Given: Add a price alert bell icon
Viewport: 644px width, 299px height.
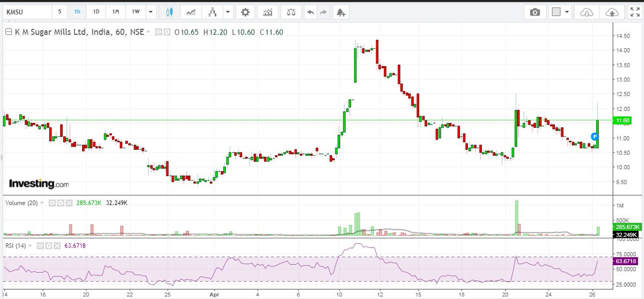Looking at the screenshot, I should (x=340, y=11).
